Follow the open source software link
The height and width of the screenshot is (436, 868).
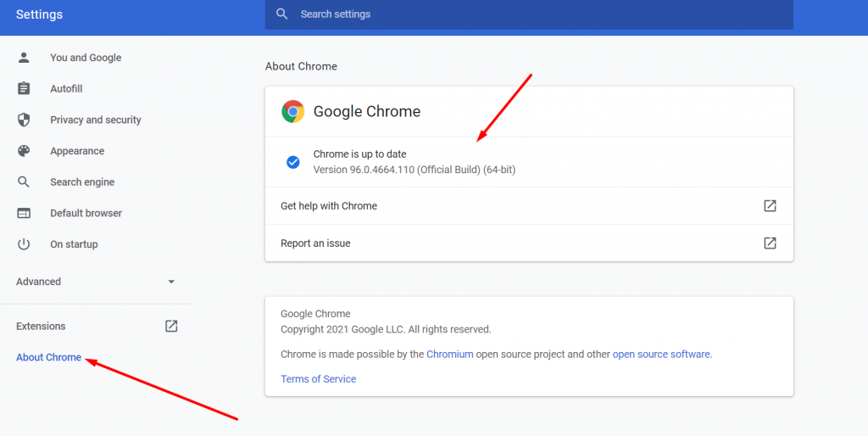(x=661, y=354)
